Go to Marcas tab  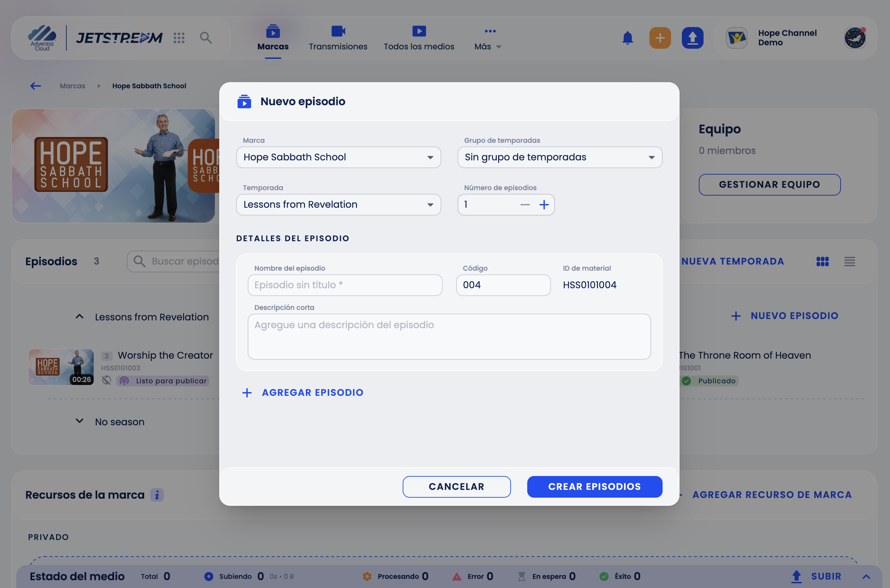click(273, 39)
